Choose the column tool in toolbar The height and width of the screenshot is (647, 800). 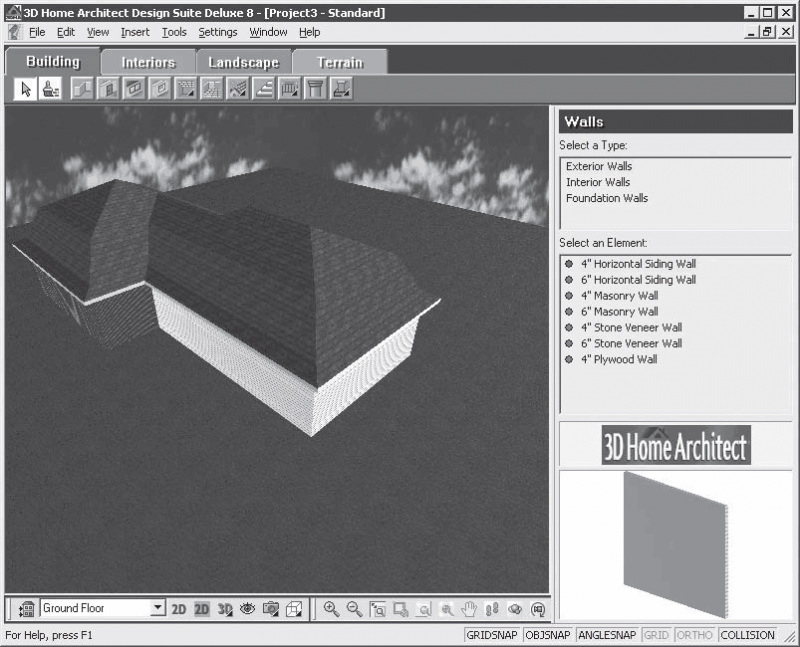tap(315, 89)
